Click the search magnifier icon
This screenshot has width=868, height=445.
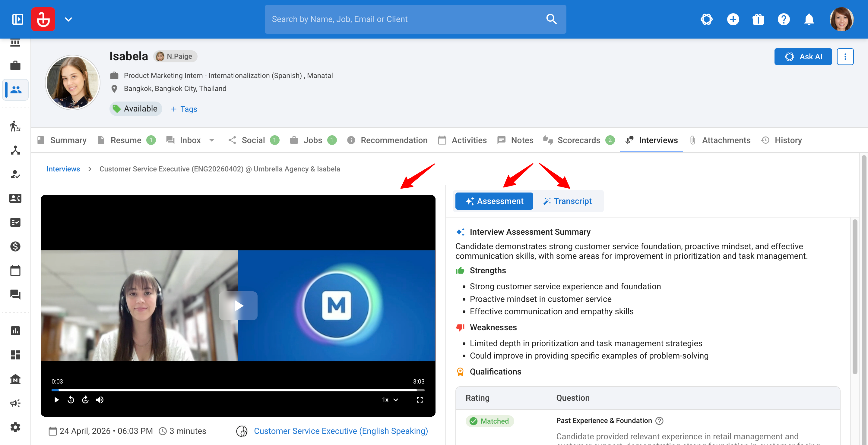pyautogui.click(x=551, y=19)
